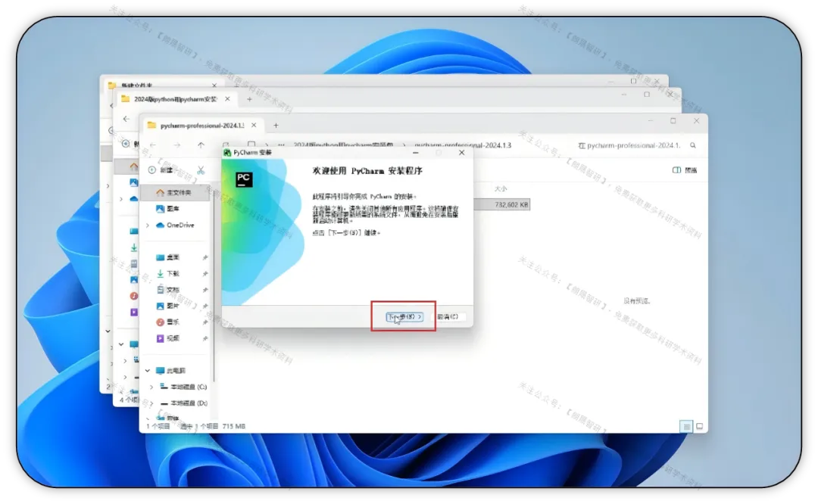The height and width of the screenshot is (504, 818).
Task: Toggle the 预览 pane button
Action: [685, 170]
